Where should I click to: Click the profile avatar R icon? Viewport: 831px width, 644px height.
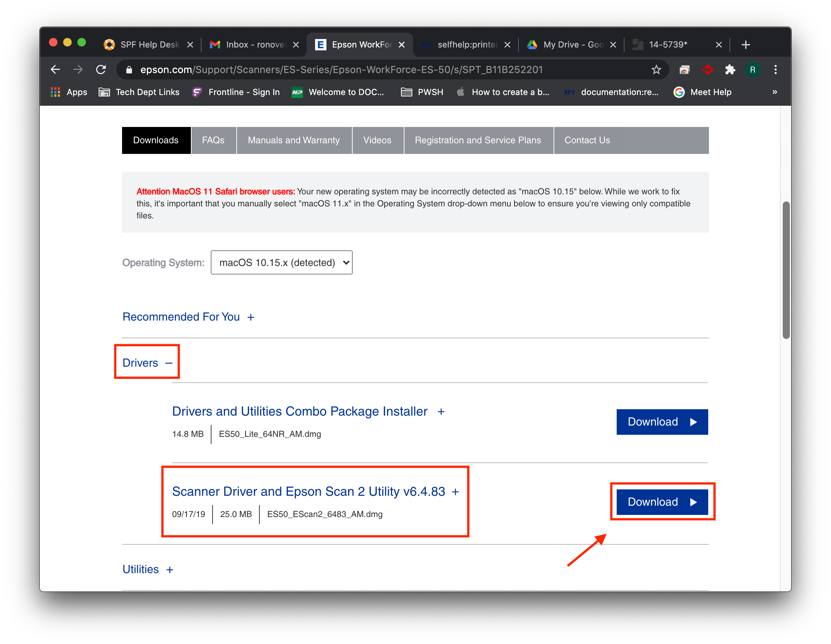click(x=752, y=70)
